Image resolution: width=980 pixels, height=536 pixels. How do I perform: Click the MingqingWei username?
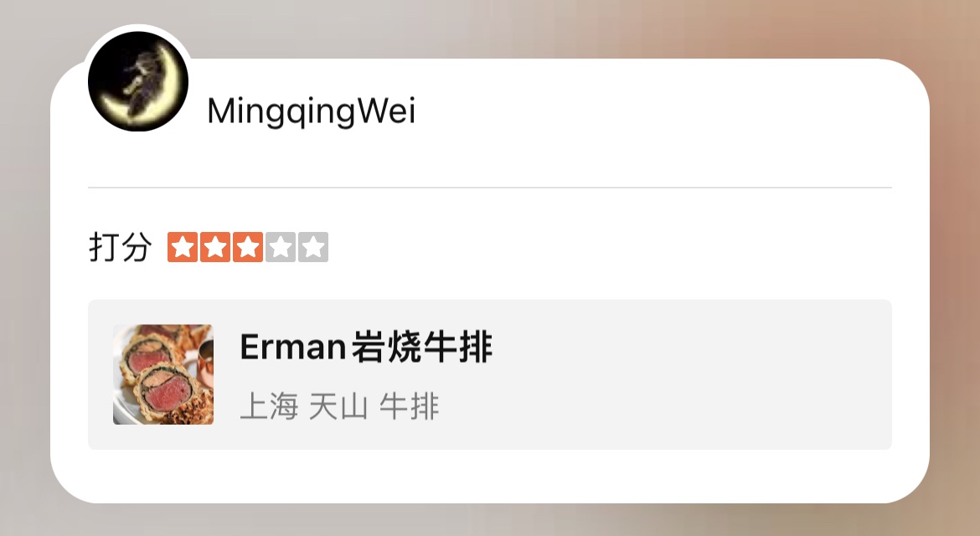tap(312, 111)
